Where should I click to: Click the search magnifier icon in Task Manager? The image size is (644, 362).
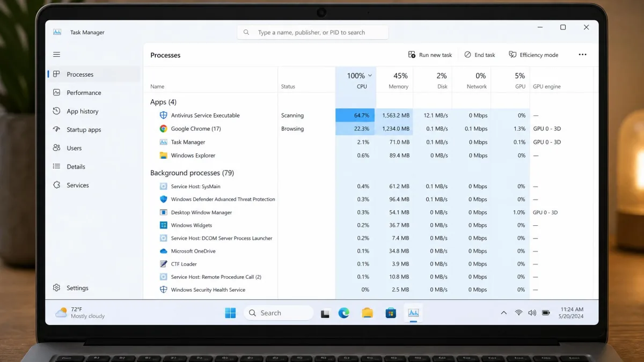pos(246,32)
